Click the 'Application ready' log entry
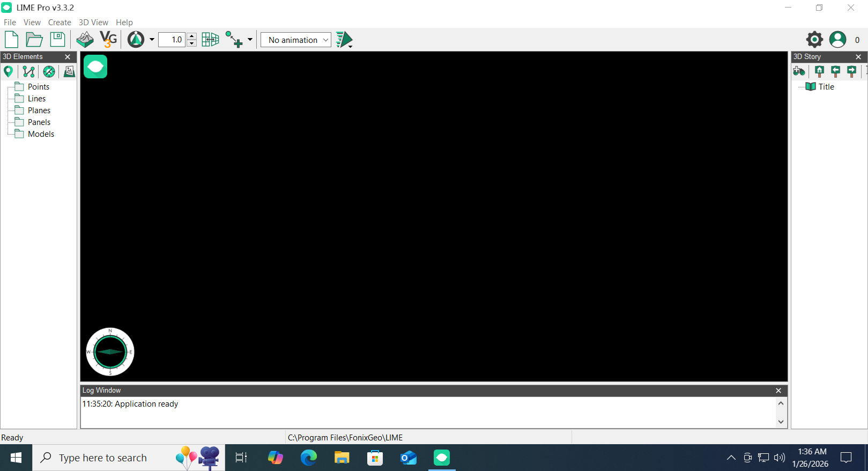This screenshot has height=471, width=868. click(130, 404)
